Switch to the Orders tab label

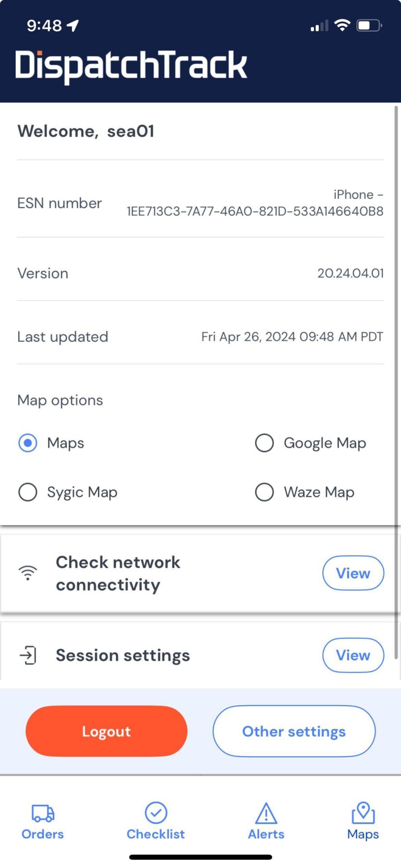pyautogui.click(x=42, y=834)
